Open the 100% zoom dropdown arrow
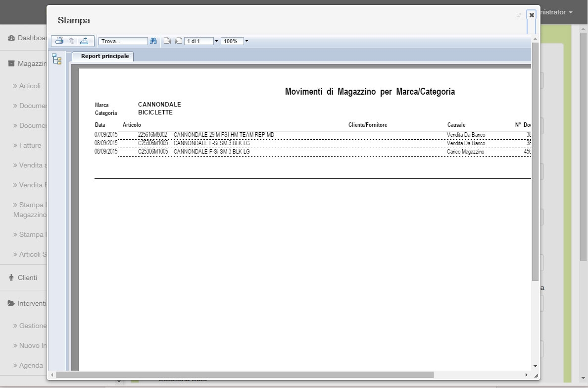 click(x=246, y=41)
